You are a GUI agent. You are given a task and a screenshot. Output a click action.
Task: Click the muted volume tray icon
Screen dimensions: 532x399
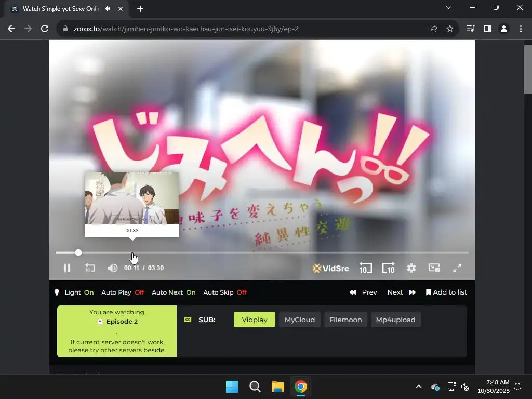465,387
